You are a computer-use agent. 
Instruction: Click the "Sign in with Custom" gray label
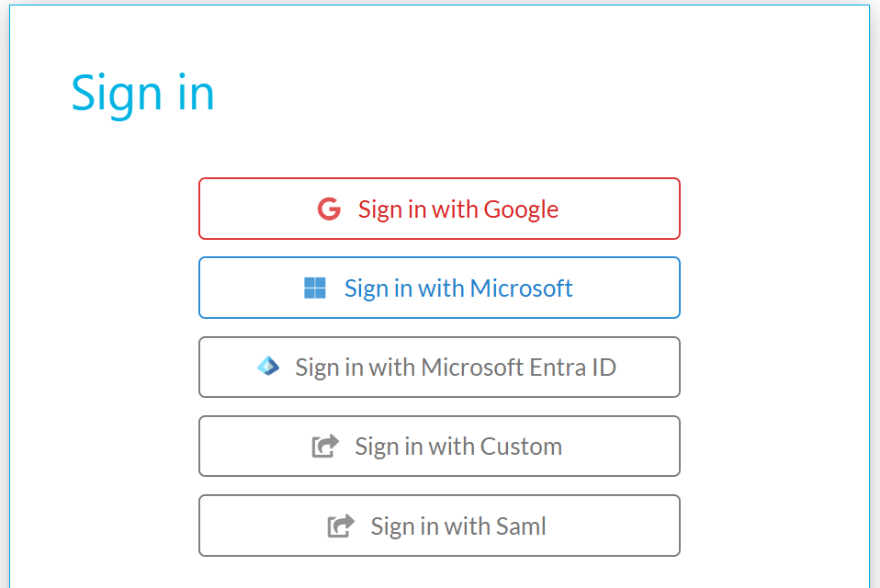(x=458, y=447)
